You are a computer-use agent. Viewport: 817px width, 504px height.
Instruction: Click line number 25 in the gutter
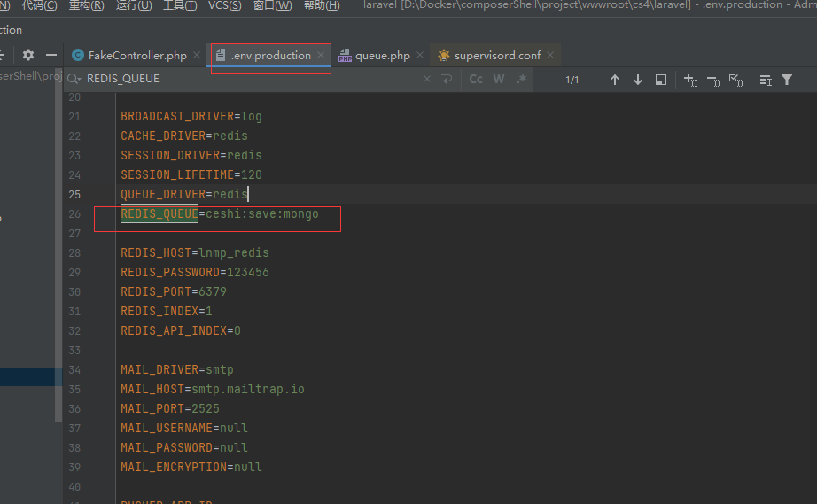[74, 194]
